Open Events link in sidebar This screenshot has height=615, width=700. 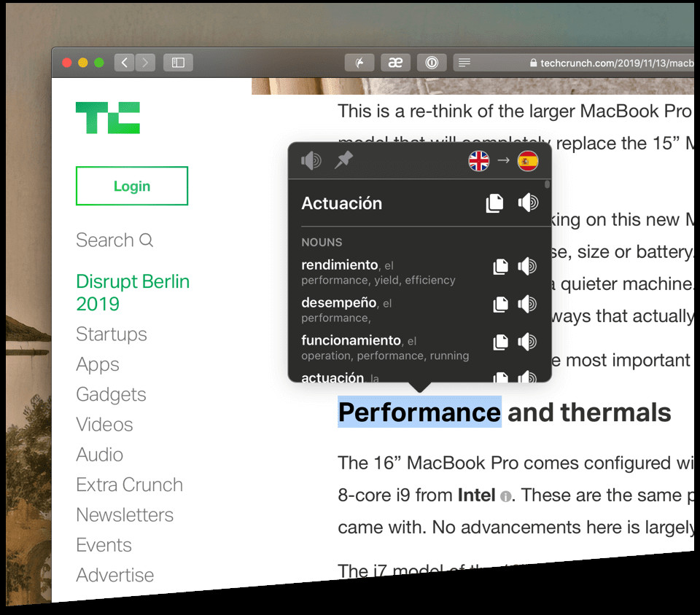click(x=104, y=545)
